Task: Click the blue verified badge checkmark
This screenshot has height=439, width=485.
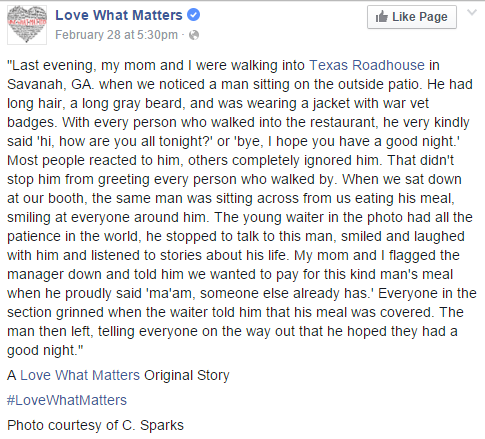Action: [x=193, y=15]
